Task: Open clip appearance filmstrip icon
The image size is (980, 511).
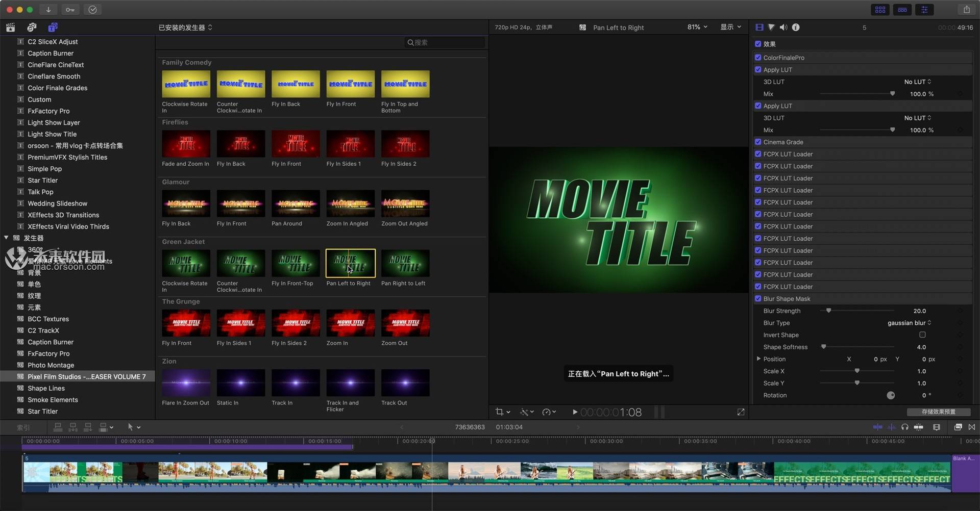Action: pyautogui.click(x=936, y=427)
